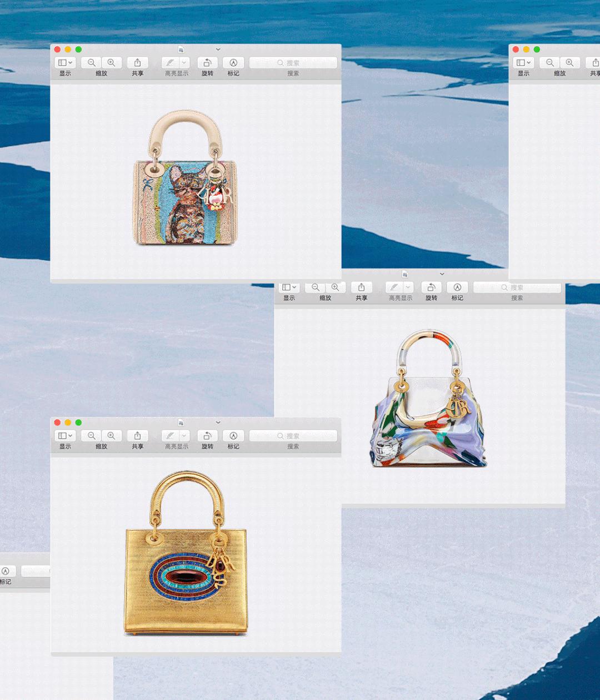Zoom out in the gold bag window
The height and width of the screenshot is (700, 600).
click(x=92, y=436)
